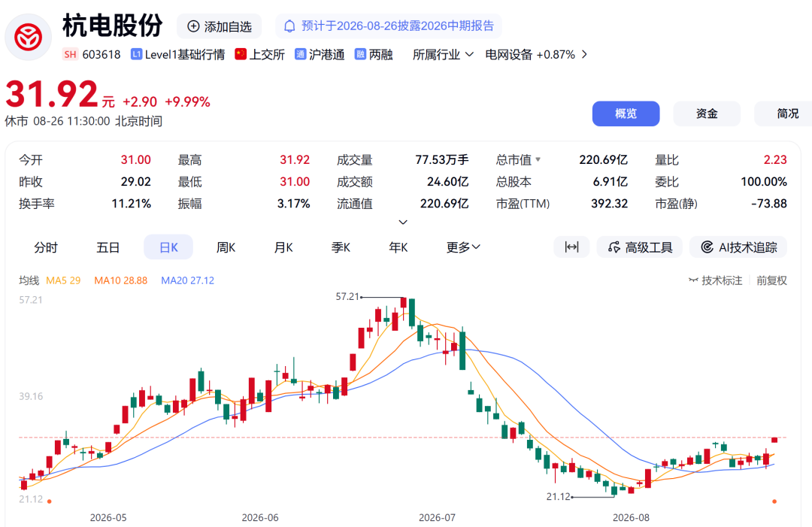This screenshot has width=812, height=527.
Task: Click the SH market badge
Action: click(x=70, y=54)
